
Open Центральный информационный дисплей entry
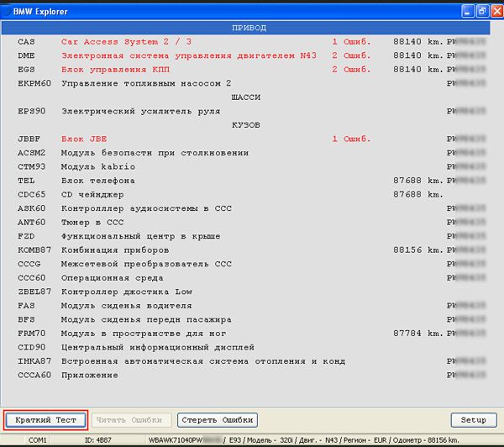pyautogui.click(x=158, y=347)
